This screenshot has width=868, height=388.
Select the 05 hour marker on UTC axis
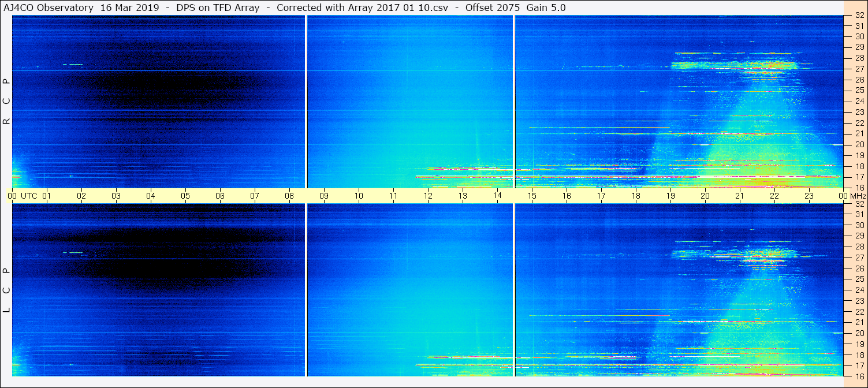tap(185, 196)
